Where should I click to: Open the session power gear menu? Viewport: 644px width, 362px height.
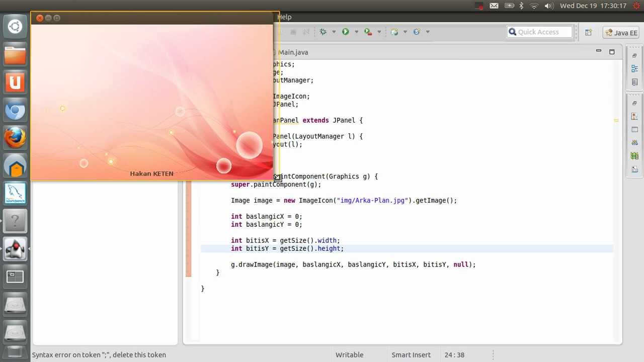click(x=636, y=6)
